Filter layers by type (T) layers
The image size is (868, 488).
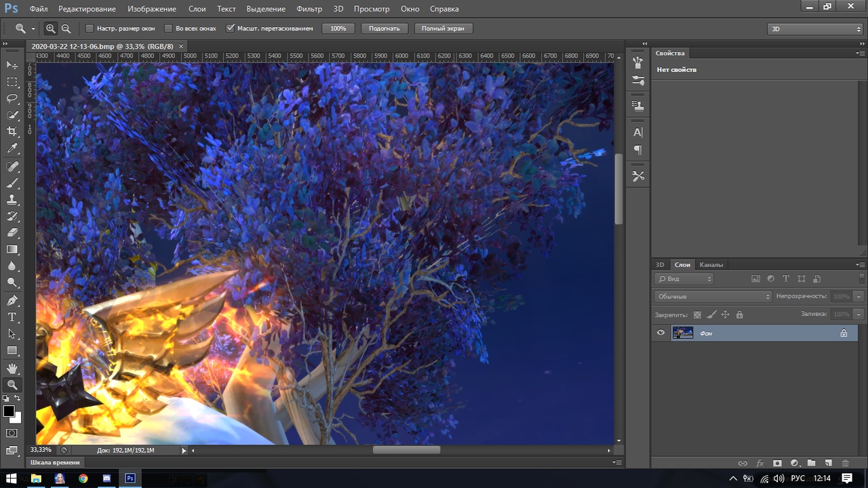pos(786,279)
